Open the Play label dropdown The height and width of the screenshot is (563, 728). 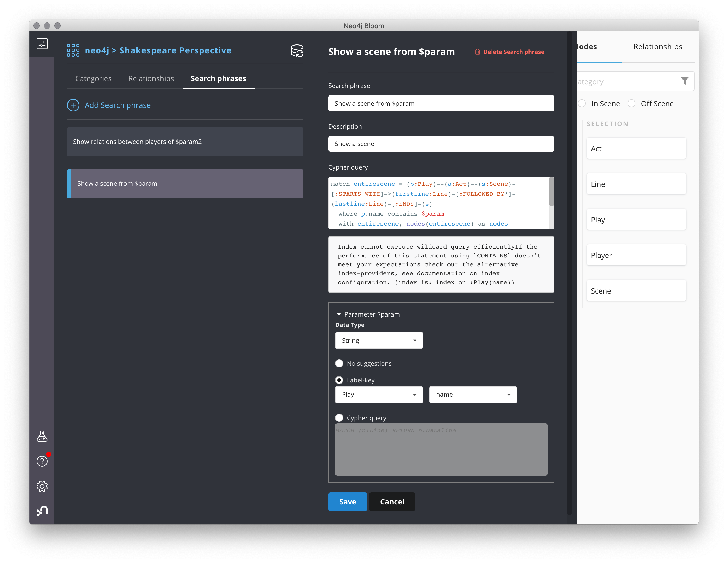coord(379,395)
